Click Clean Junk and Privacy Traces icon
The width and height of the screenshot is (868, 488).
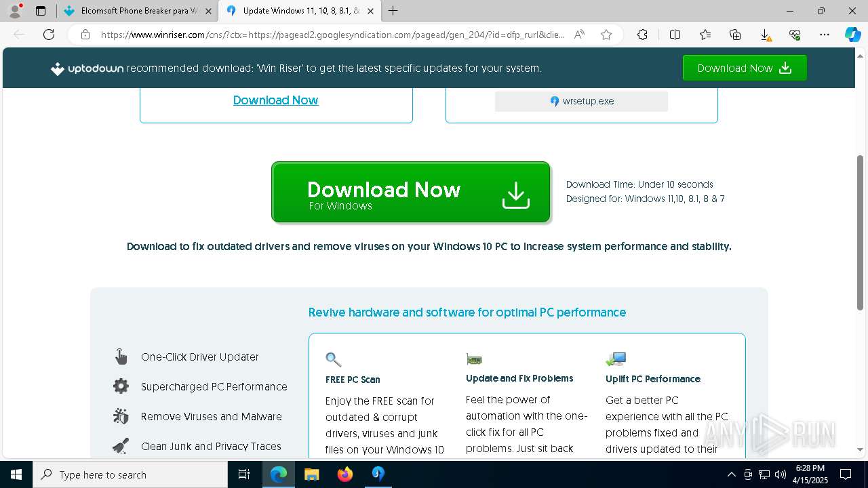point(121,446)
